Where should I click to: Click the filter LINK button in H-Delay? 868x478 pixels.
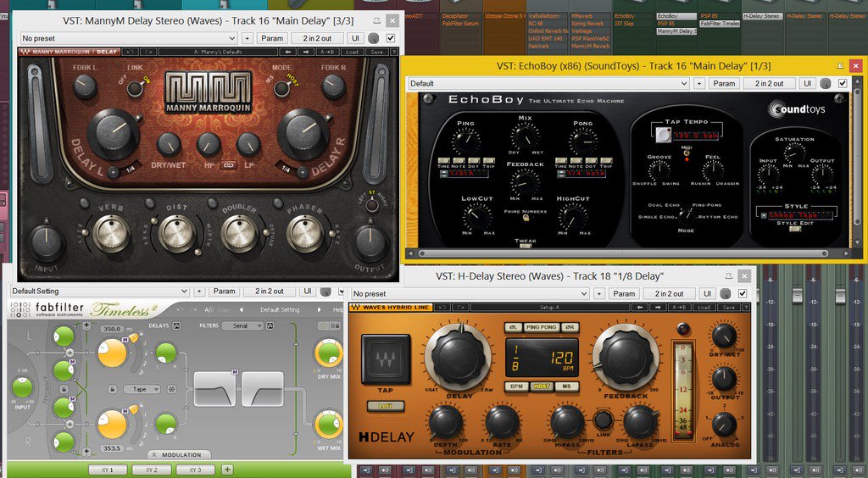[603, 420]
